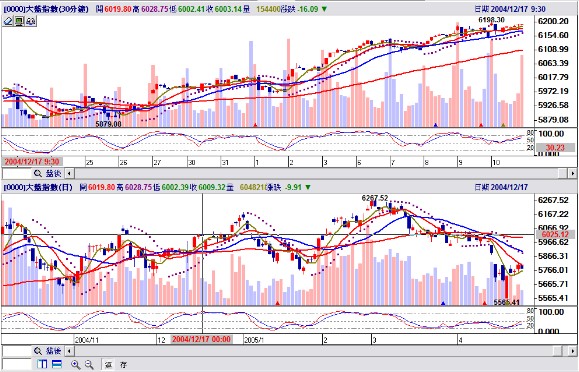Image resolution: width=579 pixels, height=372 pixels.
Task: Click the 5879.00 low label on top chart
Action: tap(109, 124)
